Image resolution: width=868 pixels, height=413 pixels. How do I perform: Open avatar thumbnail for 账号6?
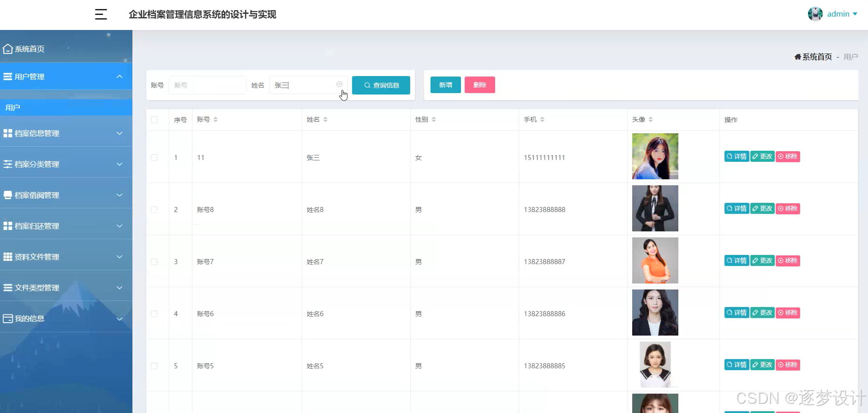tap(655, 313)
